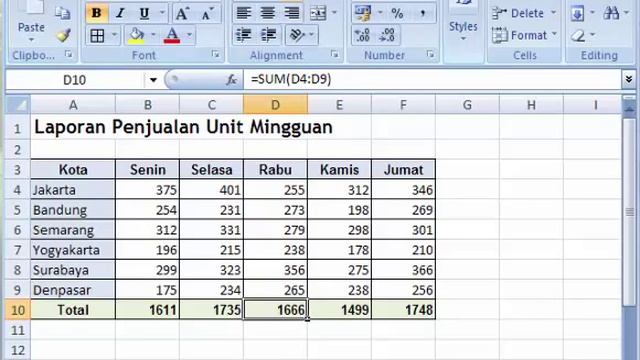The width and height of the screenshot is (640, 360).
Task: Select the 'Senin' header cell
Action: (147, 169)
